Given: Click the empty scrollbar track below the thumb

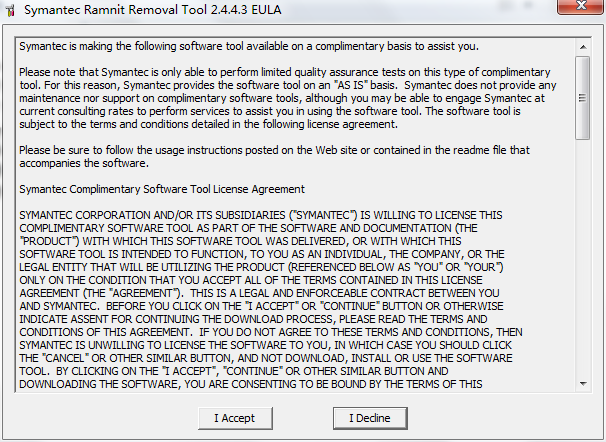Looking at the screenshot, I should coord(583,257).
